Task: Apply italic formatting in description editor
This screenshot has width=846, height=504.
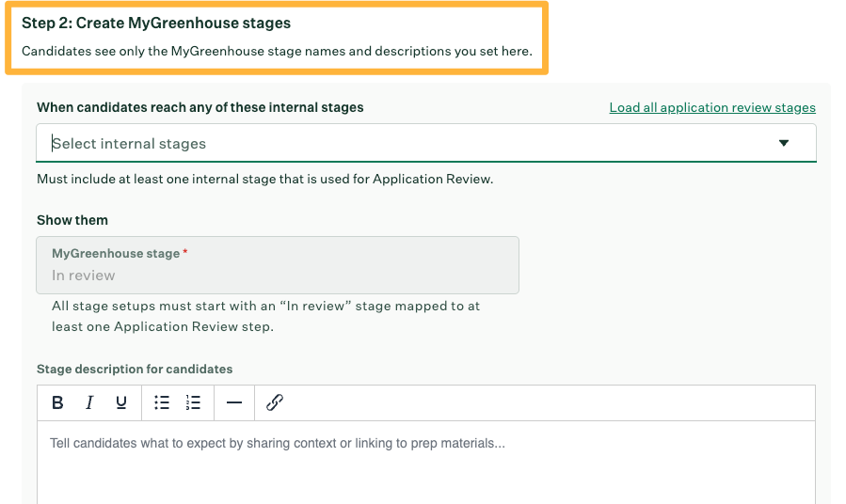Action: 89,402
